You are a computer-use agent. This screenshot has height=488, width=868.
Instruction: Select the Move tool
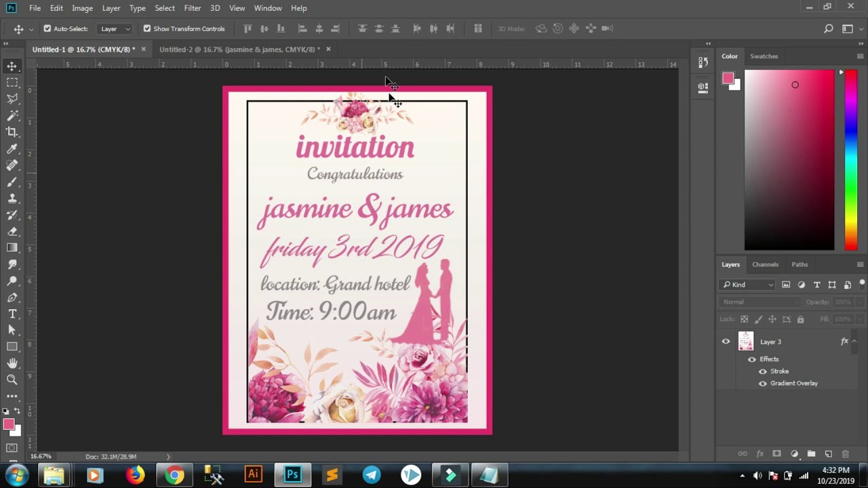[x=12, y=66]
